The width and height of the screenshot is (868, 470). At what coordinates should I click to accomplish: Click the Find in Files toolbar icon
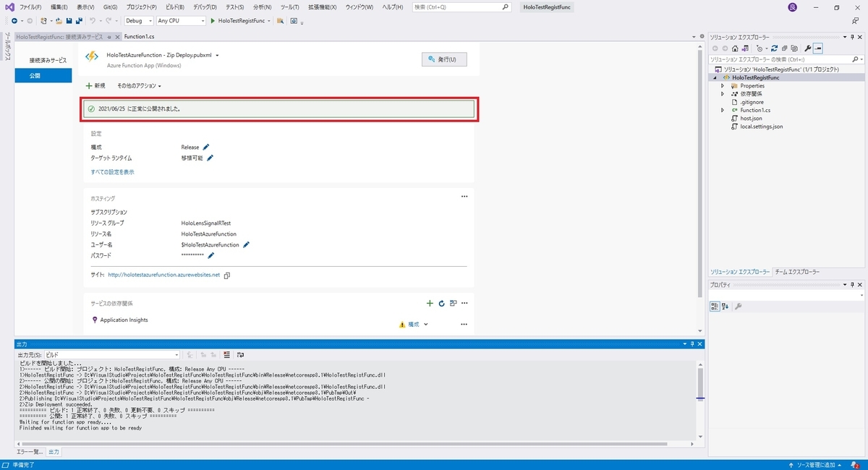click(280, 21)
